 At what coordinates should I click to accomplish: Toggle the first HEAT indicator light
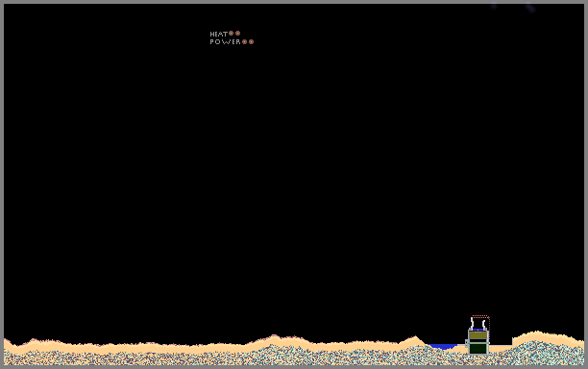(x=231, y=33)
